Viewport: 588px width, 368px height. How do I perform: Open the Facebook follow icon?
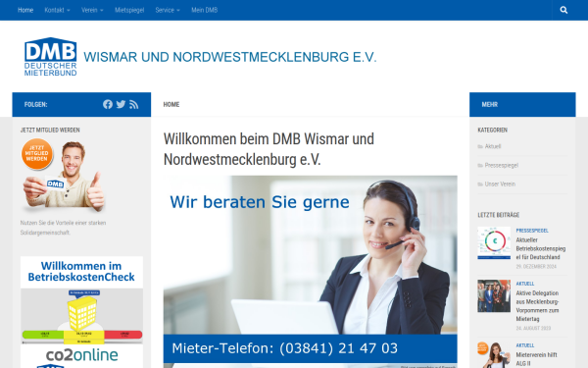[108, 104]
